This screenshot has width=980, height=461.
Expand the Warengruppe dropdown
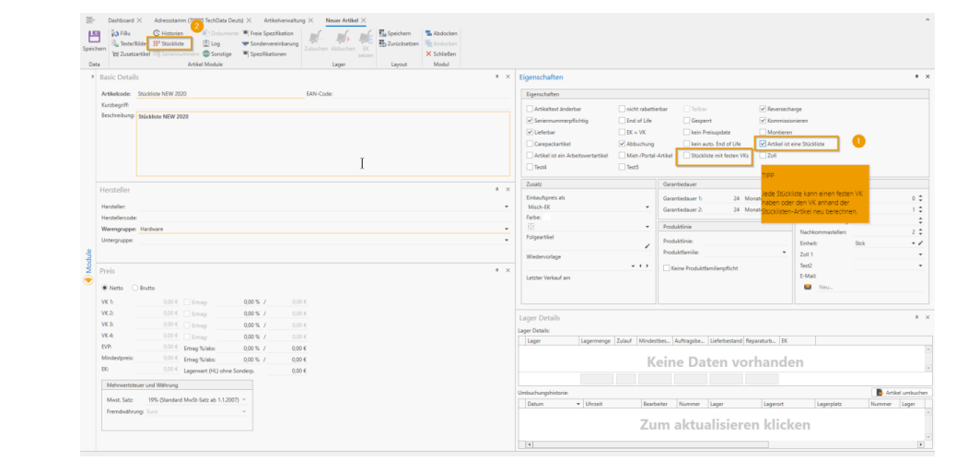point(506,228)
